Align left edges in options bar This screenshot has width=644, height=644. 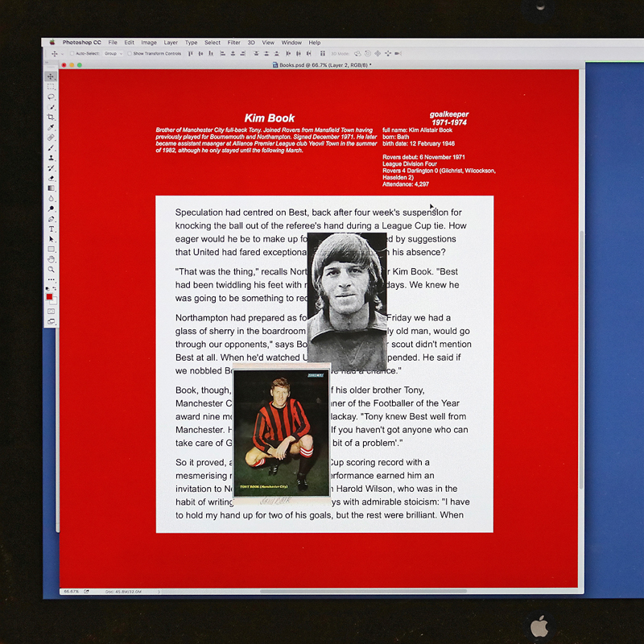point(222,53)
